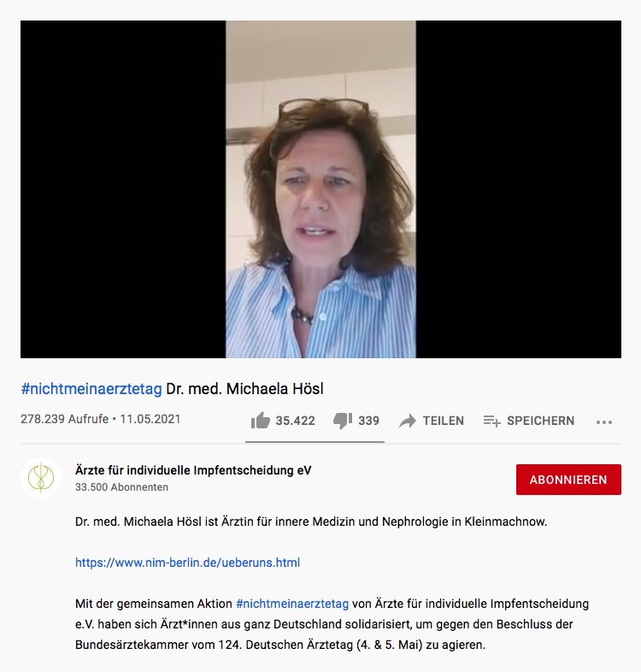This screenshot has width=641, height=672.
Task: Click the 35.422 likes count
Action: point(295,421)
